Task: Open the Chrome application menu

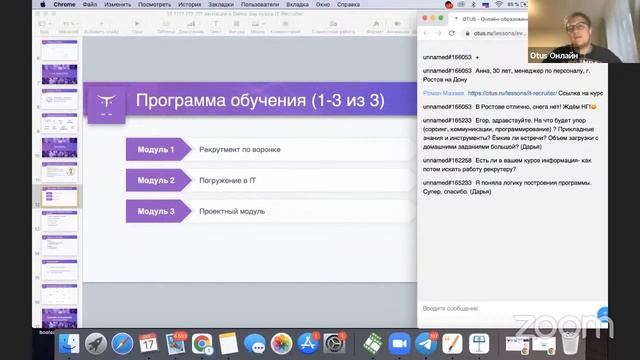Action: tap(64, 4)
